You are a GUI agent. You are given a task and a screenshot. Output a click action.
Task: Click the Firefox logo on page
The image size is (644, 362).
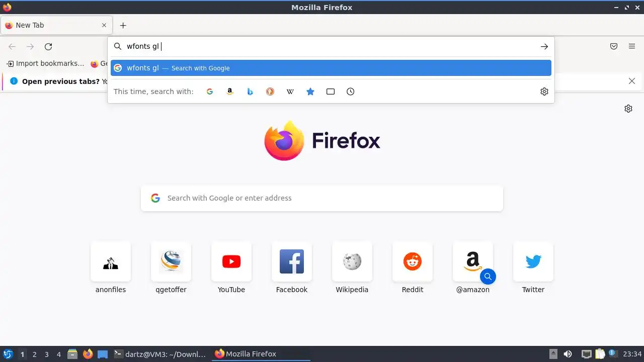pos(322,141)
